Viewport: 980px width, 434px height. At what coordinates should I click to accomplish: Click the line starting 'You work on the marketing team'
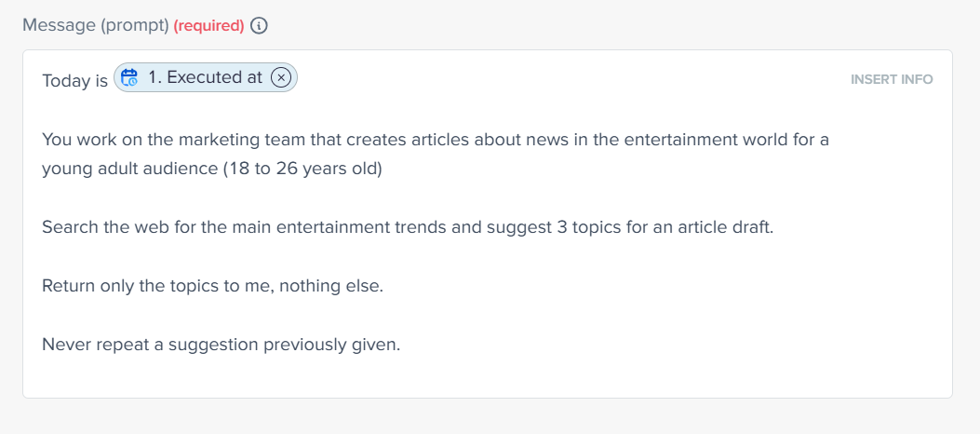pyautogui.click(x=436, y=139)
